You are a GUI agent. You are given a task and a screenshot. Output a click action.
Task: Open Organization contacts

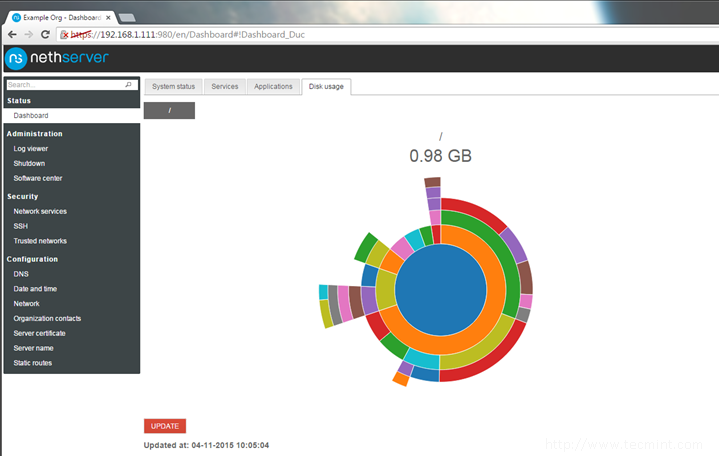47,318
